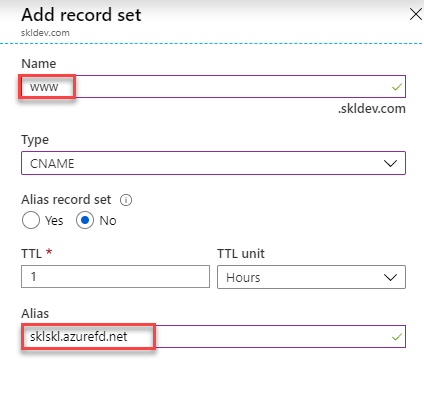Click the TTL unit label

(241, 254)
